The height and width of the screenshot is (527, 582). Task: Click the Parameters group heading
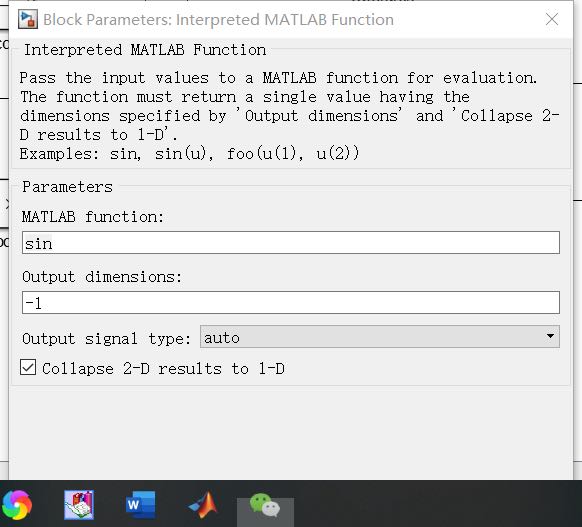(x=68, y=187)
